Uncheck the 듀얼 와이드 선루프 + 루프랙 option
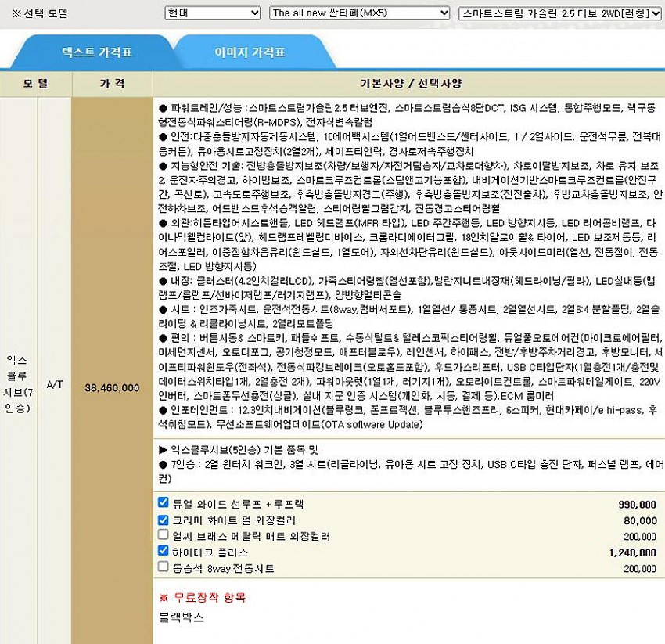The image size is (665, 644). click(x=164, y=504)
